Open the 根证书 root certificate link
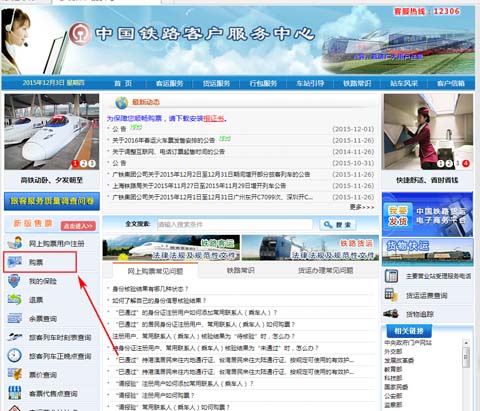The image size is (480, 411). [214, 118]
